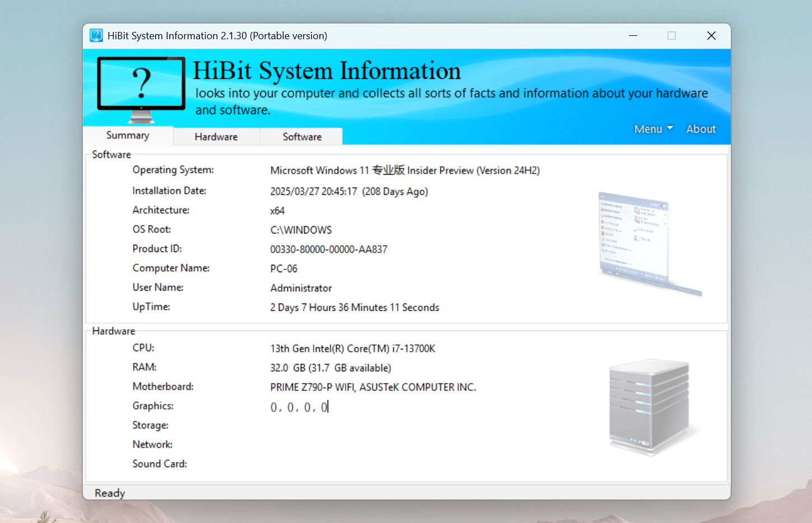
Task: Switch to the Hardware tab
Action: point(216,137)
